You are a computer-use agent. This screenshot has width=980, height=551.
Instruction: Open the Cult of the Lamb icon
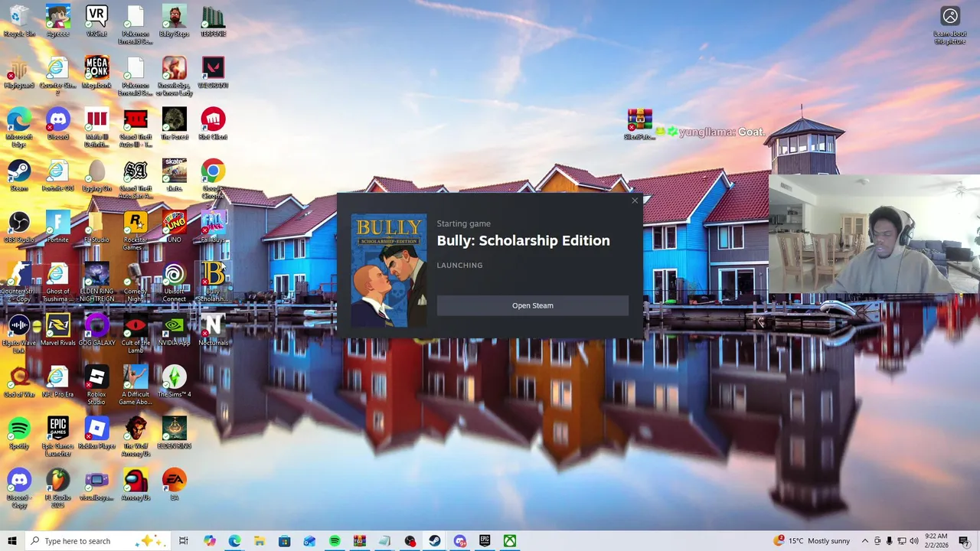pyautogui.click(x=136, y=332)
